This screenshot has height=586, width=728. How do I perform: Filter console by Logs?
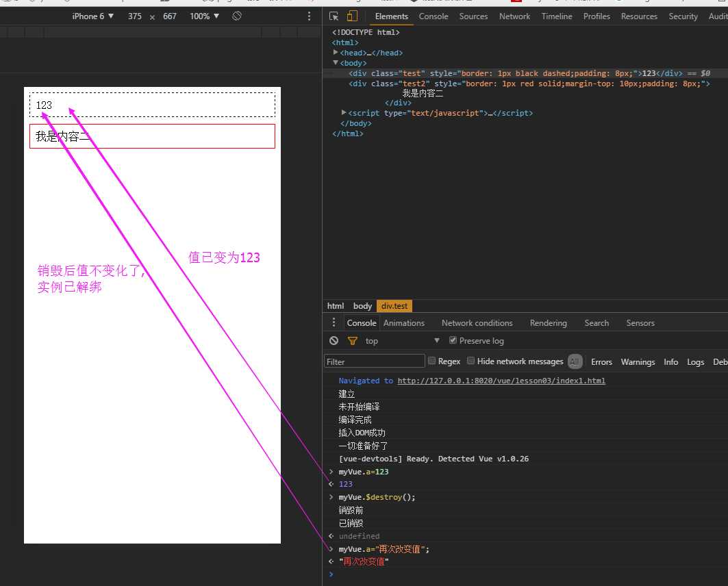point(696,362)
